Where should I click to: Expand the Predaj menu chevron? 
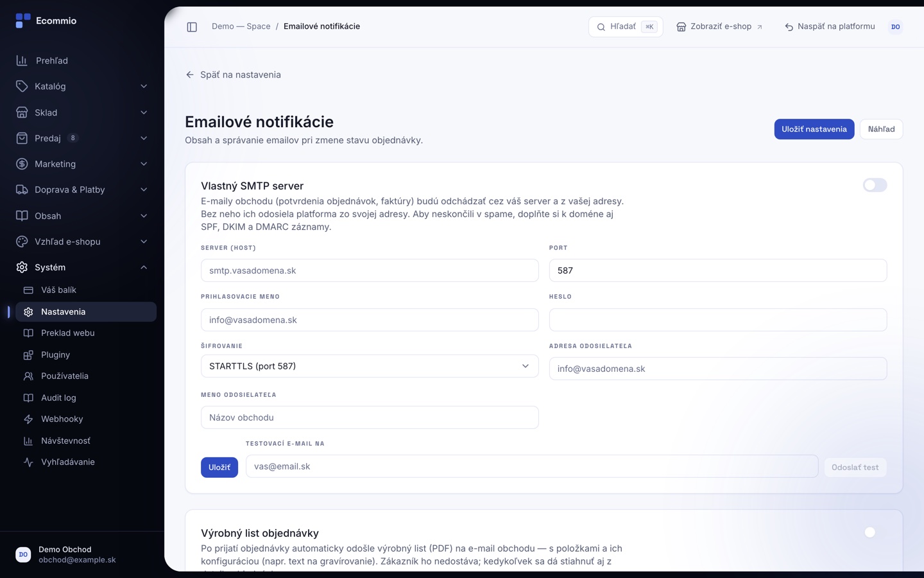pos(144,138)
